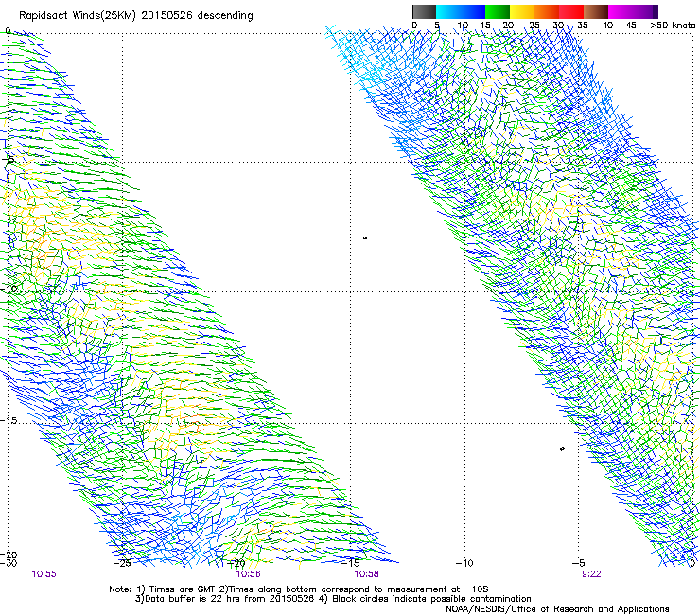Viewport: 700px width, 615px height.
Task: Click the "Data buffer is 22 hrs" note line
Action: click(333, 599)
